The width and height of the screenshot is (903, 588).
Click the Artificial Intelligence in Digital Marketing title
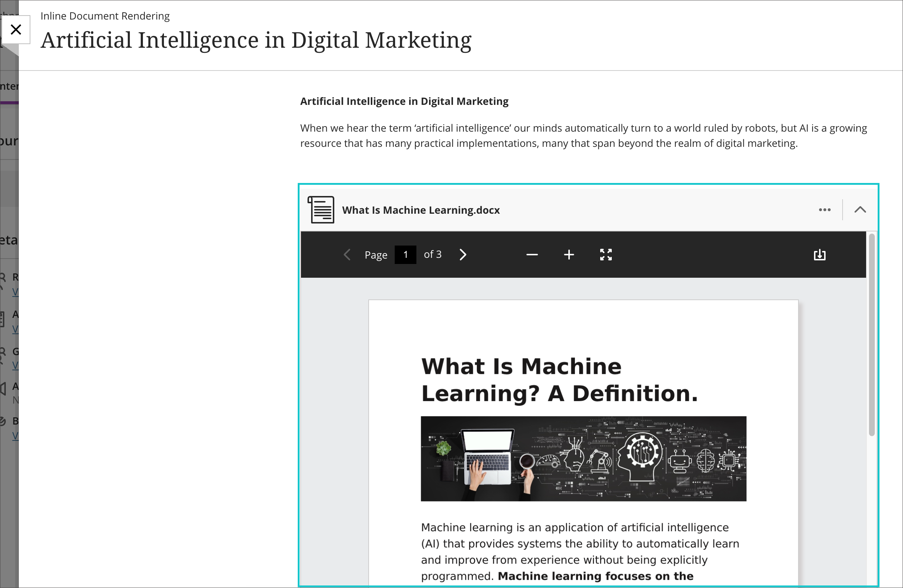(256, 40)
